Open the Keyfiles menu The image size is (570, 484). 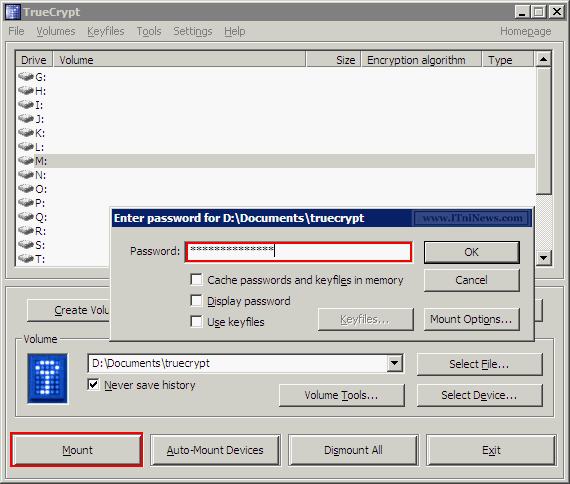[105, 31]
